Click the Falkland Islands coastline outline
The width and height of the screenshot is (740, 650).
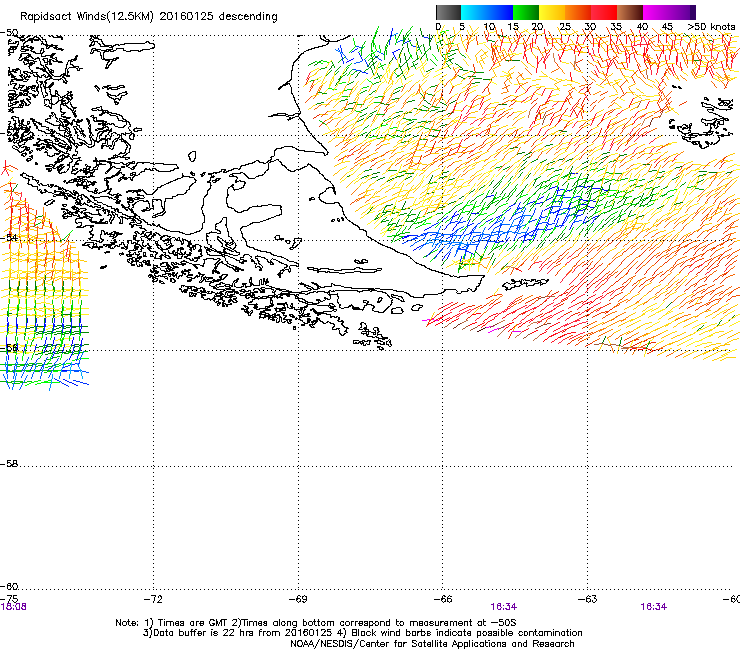702,124
